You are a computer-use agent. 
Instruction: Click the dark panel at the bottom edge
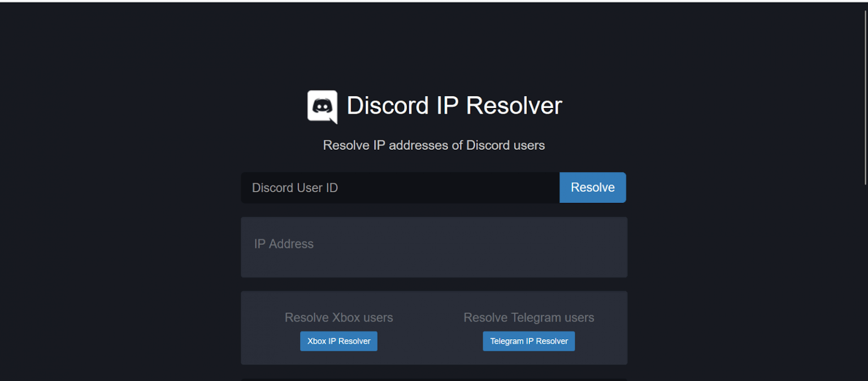(x=433, y=379)
